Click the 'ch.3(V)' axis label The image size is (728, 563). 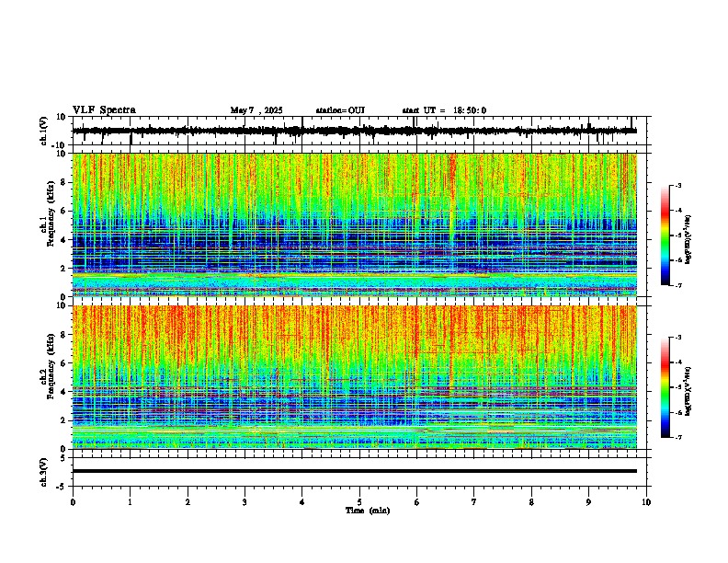tap(44, 472)
